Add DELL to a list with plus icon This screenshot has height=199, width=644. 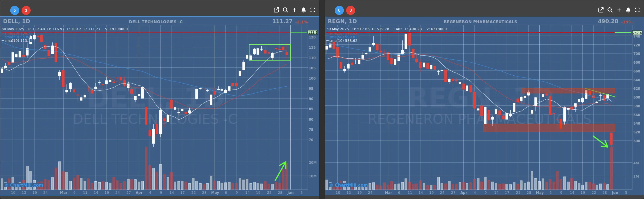(x=294, y=10)
